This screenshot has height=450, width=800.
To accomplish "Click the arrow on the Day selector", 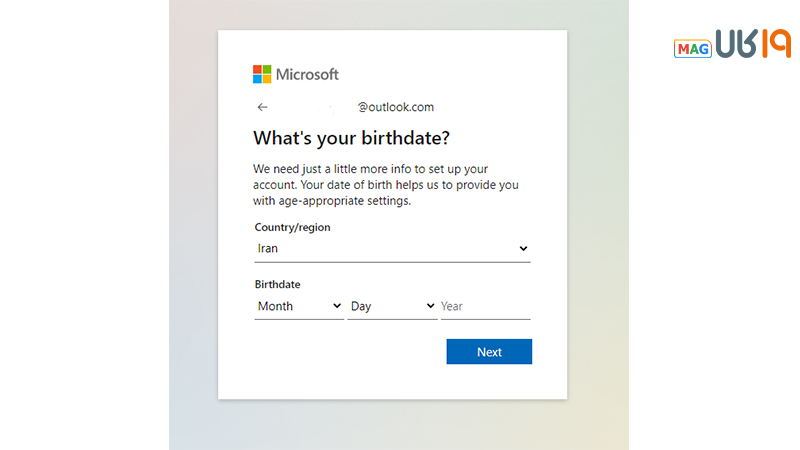I will click(431, 306).
